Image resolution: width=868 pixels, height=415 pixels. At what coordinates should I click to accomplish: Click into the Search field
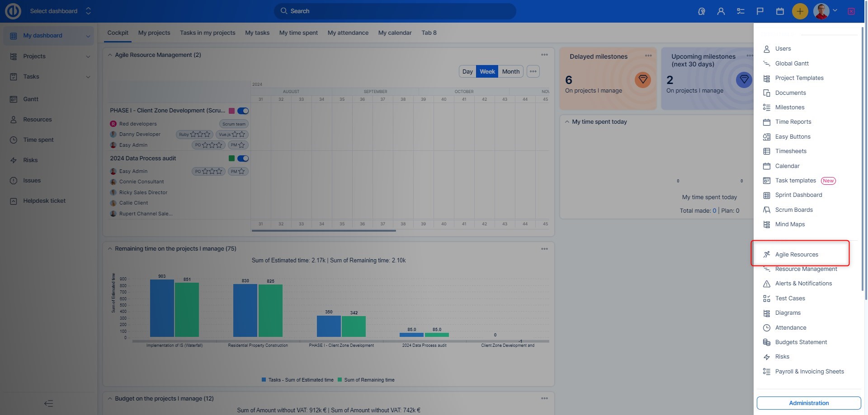click(x=395, y=11)
